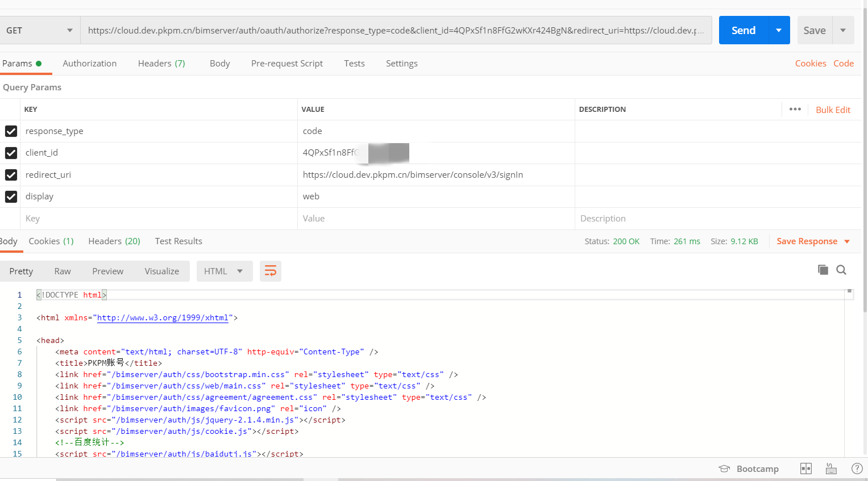
Task: Click the request URL input field
Action: (398, 30)
